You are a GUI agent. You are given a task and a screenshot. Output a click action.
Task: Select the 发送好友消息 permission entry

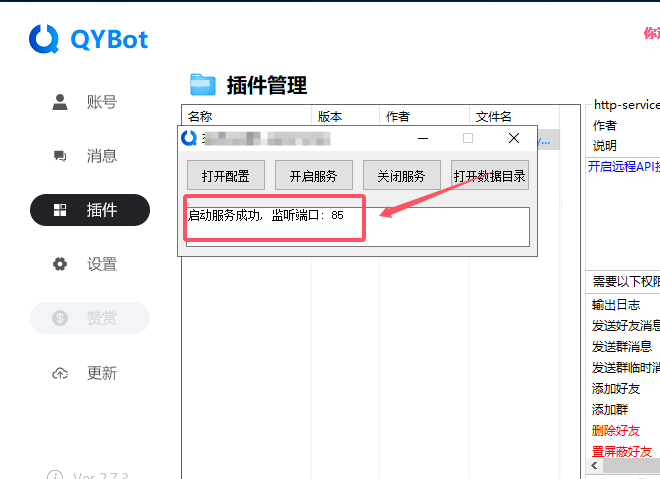[x=626, y=326]
